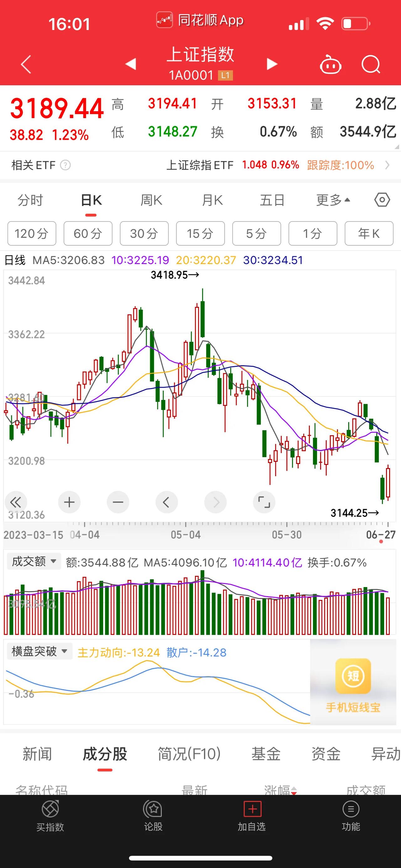Viewport: 401px width, 868px height.
Task: Go to previous index with left triangle
Action: pos(131,64)
